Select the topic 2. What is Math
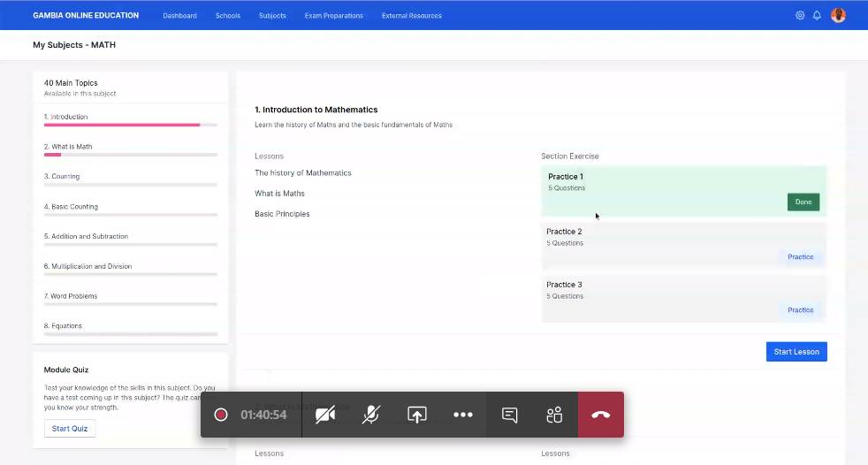 tap(68, 147)
